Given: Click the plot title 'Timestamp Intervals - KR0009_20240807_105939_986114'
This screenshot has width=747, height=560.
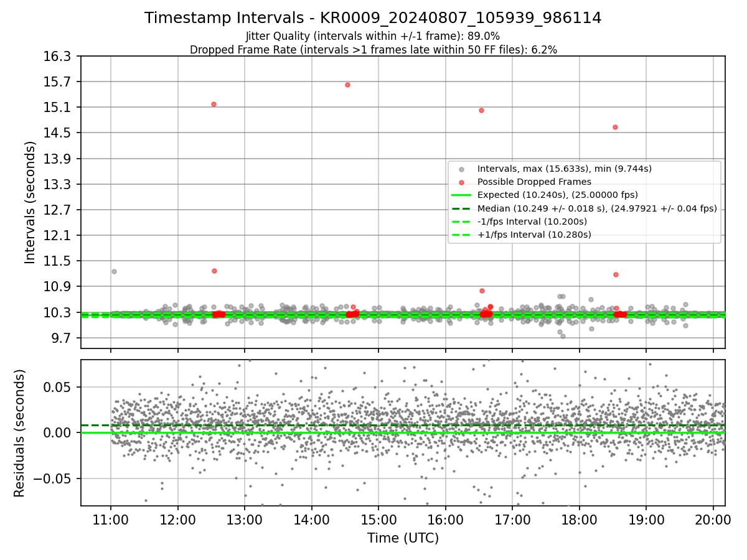Looking at the screenshot, I should [373, 18].
